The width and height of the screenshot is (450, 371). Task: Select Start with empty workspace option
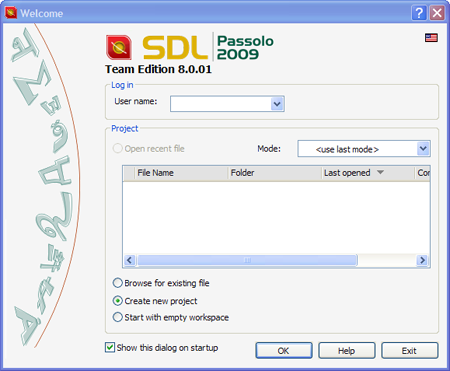click(117, 317)
